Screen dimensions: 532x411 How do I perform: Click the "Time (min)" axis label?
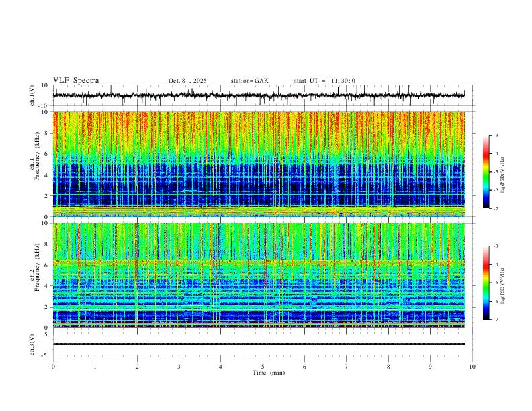click(x=269, y=373)
